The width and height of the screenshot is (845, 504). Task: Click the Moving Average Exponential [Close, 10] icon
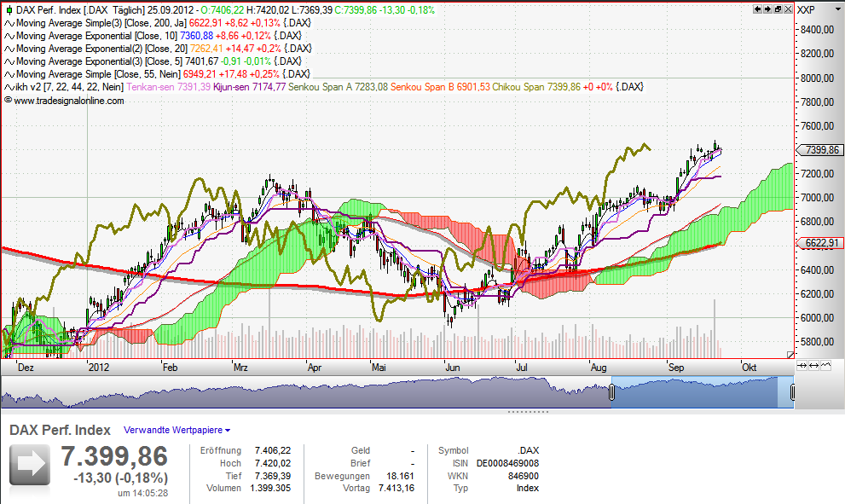[9, 36]
